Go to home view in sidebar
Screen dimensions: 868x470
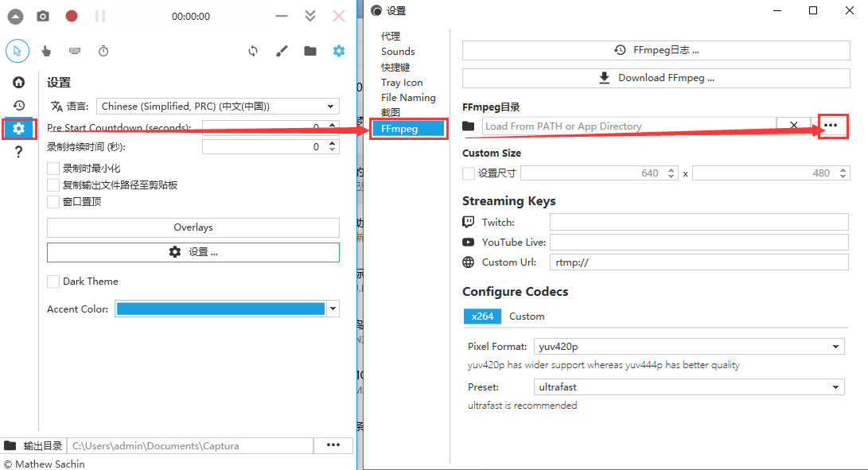(18, 82)
